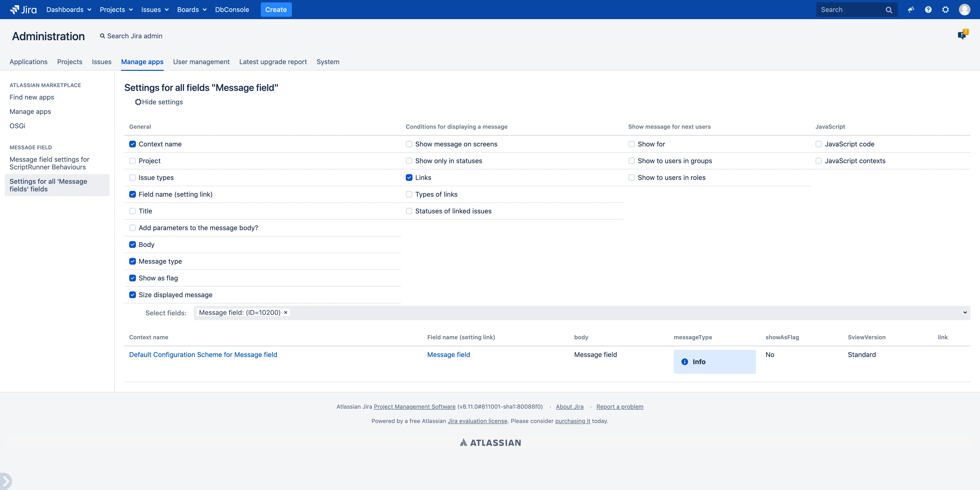Open DbConsole from the top navigation

pyautogui.click(x=232, y=10)
